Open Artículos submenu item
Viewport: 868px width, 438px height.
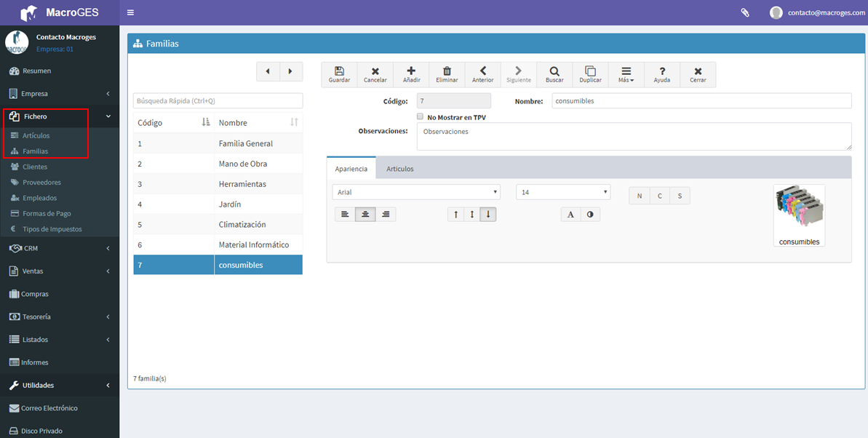click(x=59, y=135)
